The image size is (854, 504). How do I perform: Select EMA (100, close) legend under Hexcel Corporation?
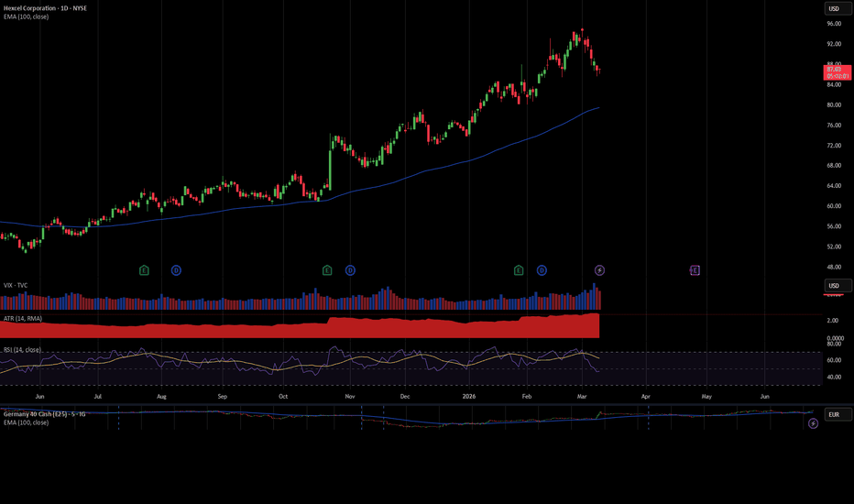(x=27, y=16)
